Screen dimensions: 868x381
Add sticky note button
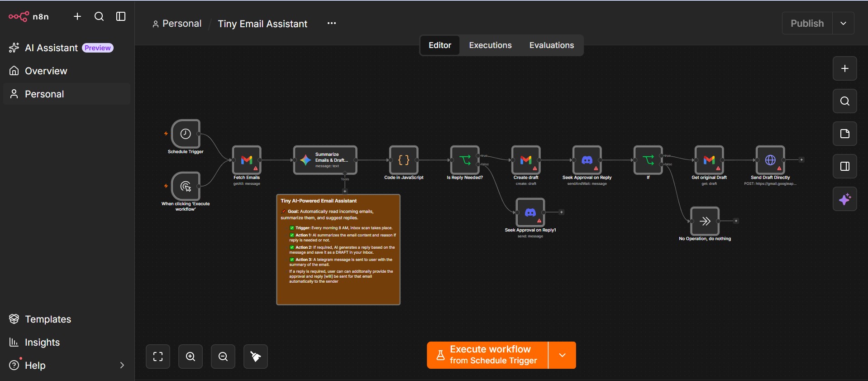(845, 134)
